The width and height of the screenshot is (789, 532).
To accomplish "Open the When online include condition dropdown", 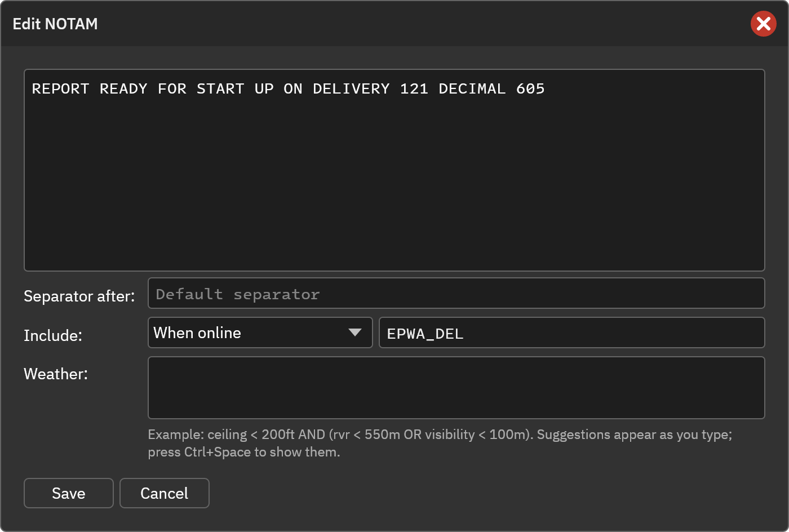I will coord(260,333).
